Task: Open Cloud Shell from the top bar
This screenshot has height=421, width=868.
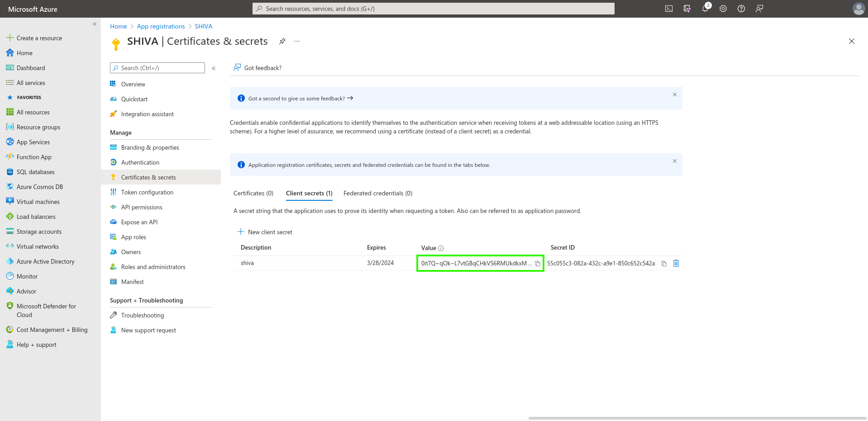Action: 668,9
